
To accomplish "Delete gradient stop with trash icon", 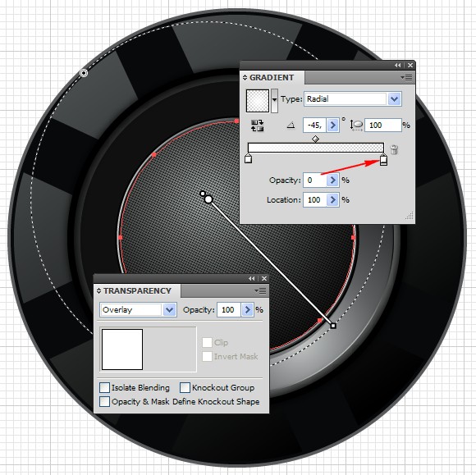I will (x=394, y=149).
